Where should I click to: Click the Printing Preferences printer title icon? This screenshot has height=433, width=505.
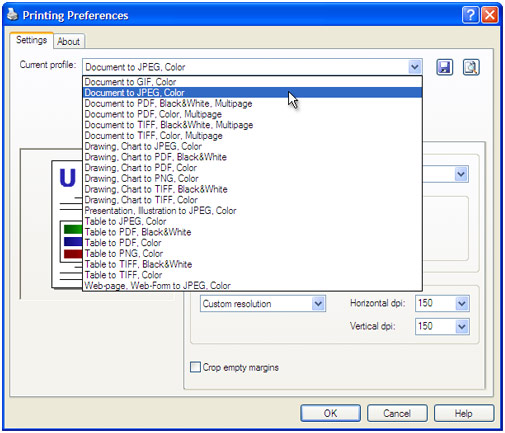click(x=13, y=14)
